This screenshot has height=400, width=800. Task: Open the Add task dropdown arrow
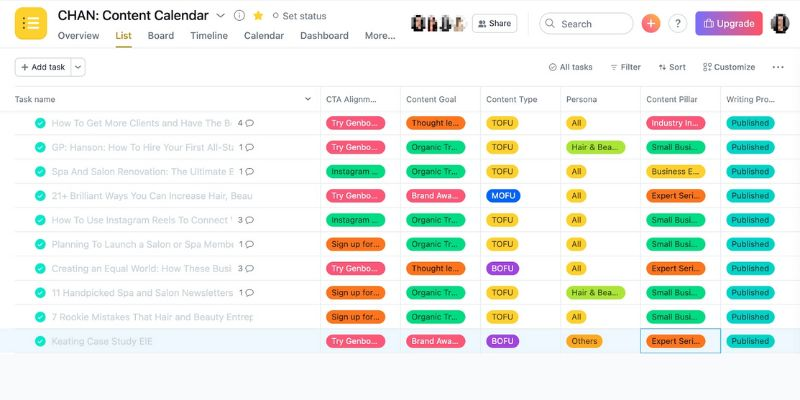pos(78,67)
